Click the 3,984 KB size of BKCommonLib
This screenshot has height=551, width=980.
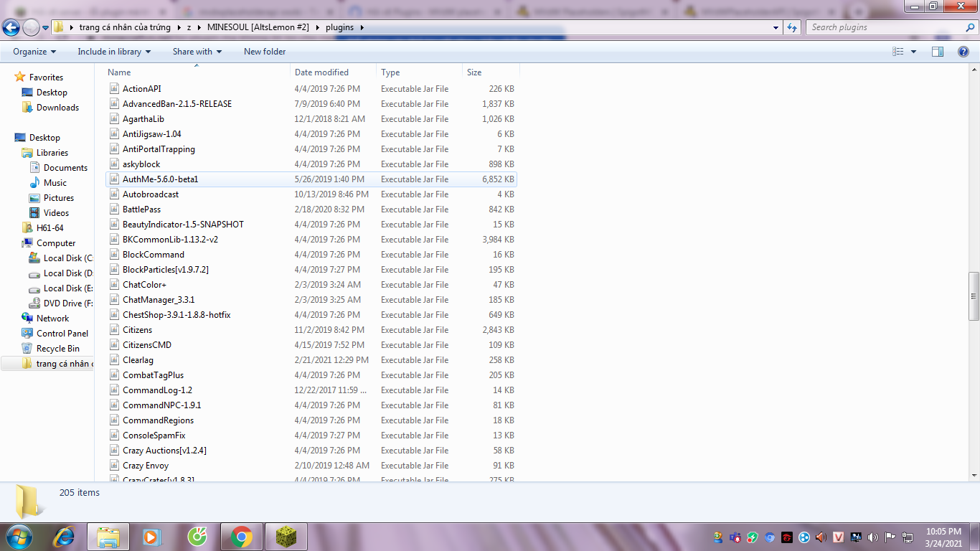tap(498, 240)
